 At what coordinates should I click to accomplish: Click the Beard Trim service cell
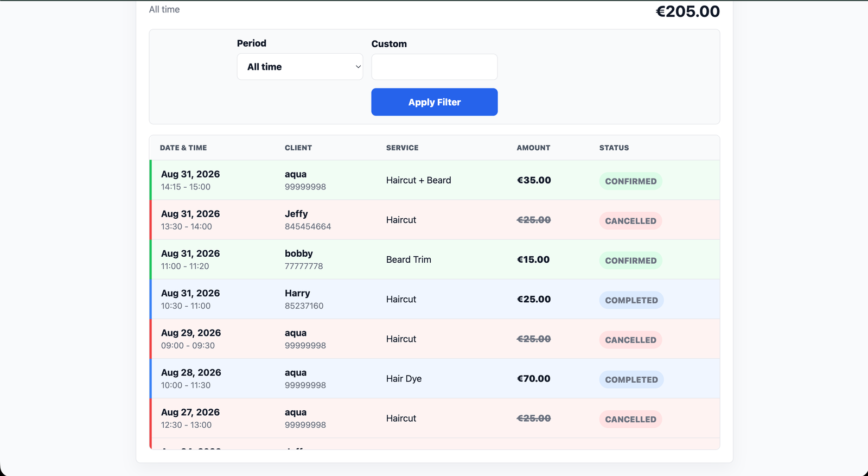pyautogui.click(x=409, y=259)
